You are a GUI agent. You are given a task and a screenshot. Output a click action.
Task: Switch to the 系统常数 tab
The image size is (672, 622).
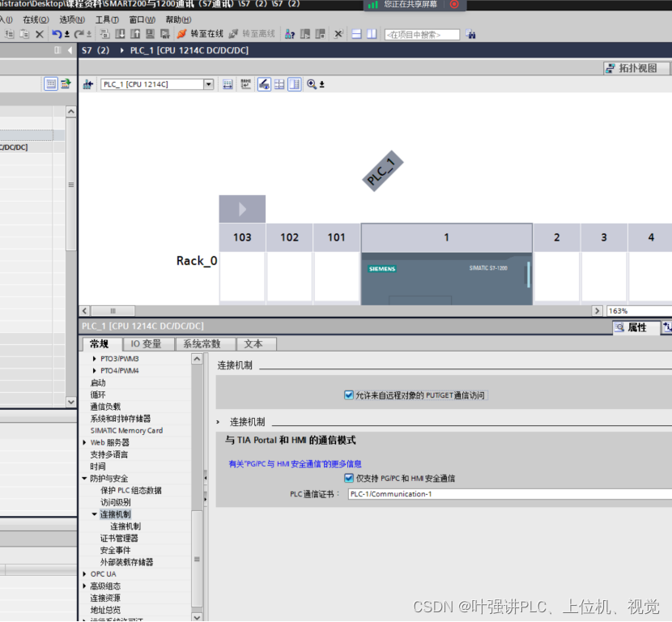pyautogui.click(x=205, y=343)
